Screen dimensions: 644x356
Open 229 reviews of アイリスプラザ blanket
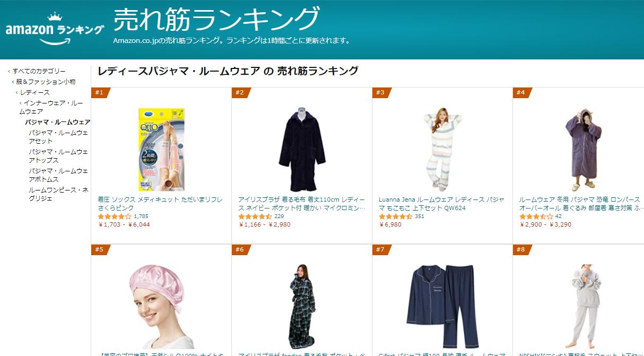279,216
